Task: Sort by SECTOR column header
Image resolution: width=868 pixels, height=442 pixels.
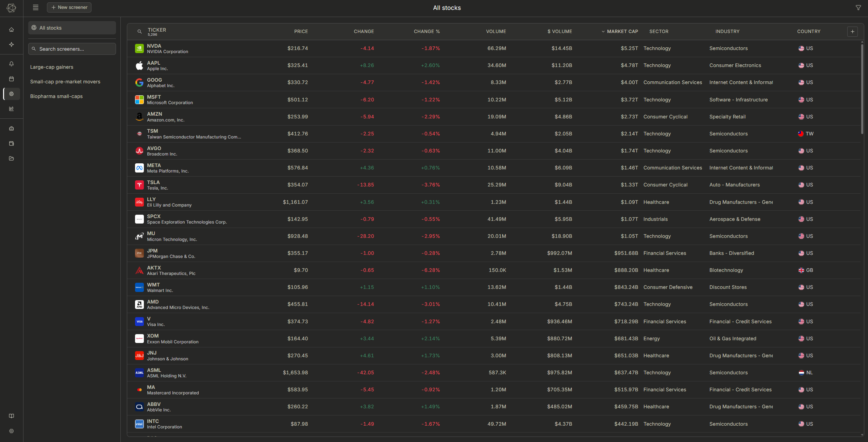Action: 659,32
